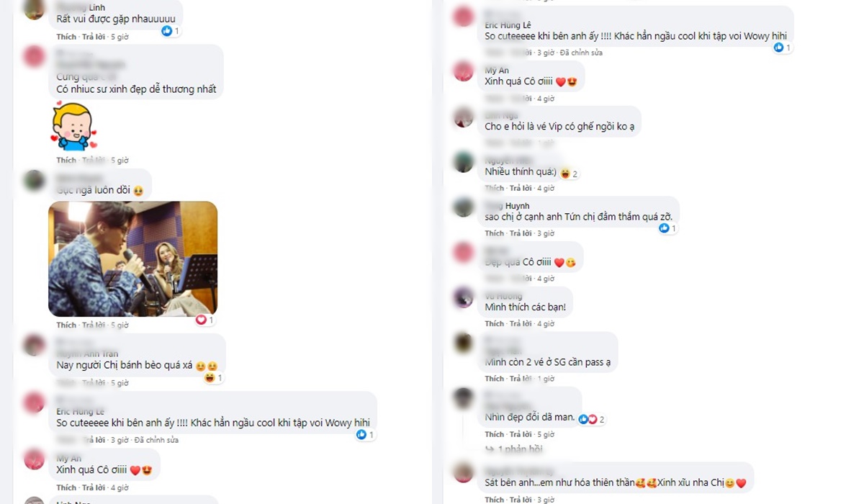
Task: Click the haha reaction on 'Nay người Chị bánh bèo' comment
Action: (210, 377)
